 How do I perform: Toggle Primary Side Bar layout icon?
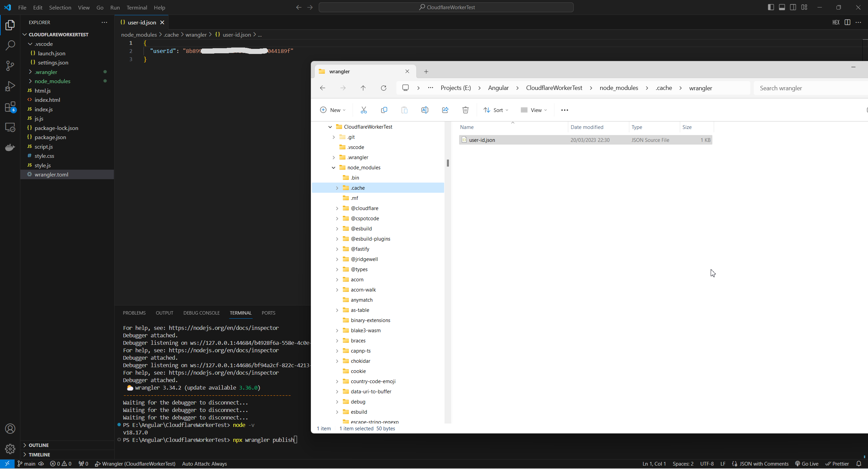[x=771, y=7]
